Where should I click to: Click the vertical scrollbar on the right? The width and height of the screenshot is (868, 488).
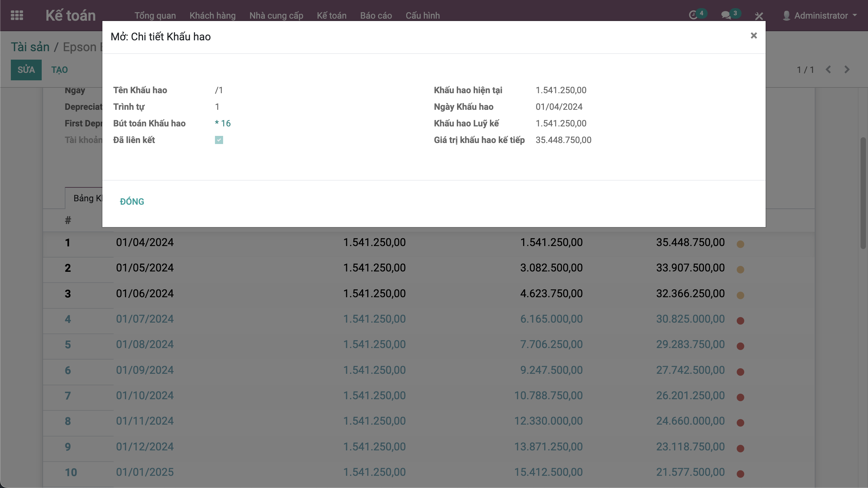tap(863, 193)
